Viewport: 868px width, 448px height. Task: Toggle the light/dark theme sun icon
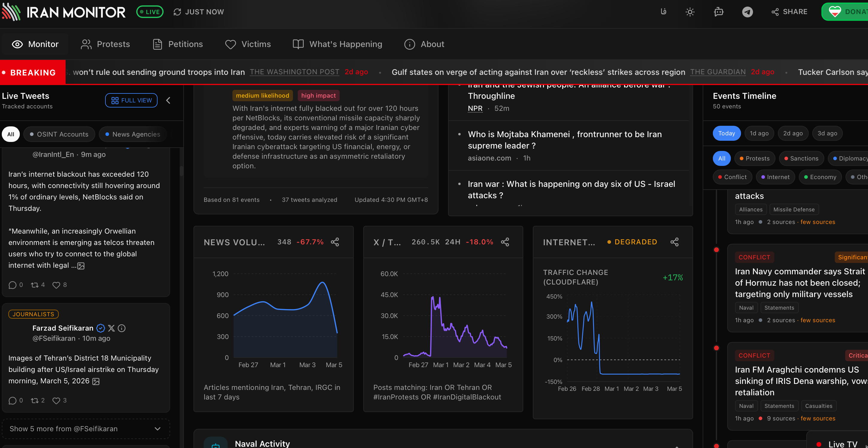coord(690,12)
